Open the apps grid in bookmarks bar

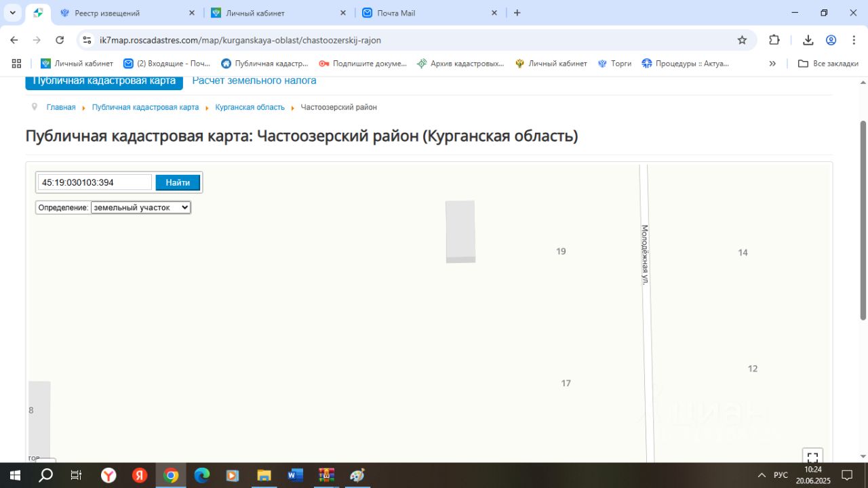tap(16, 63)
